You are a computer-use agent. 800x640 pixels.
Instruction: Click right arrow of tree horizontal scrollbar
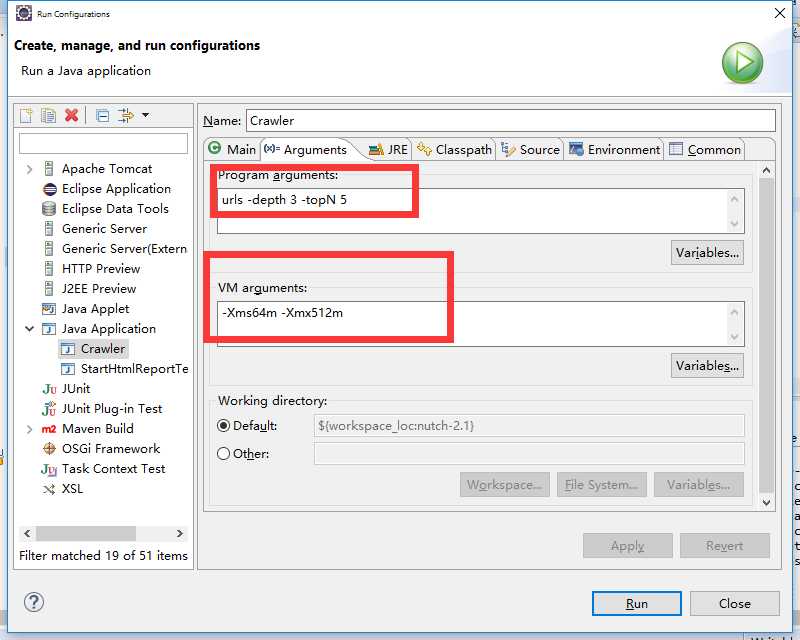180,533
